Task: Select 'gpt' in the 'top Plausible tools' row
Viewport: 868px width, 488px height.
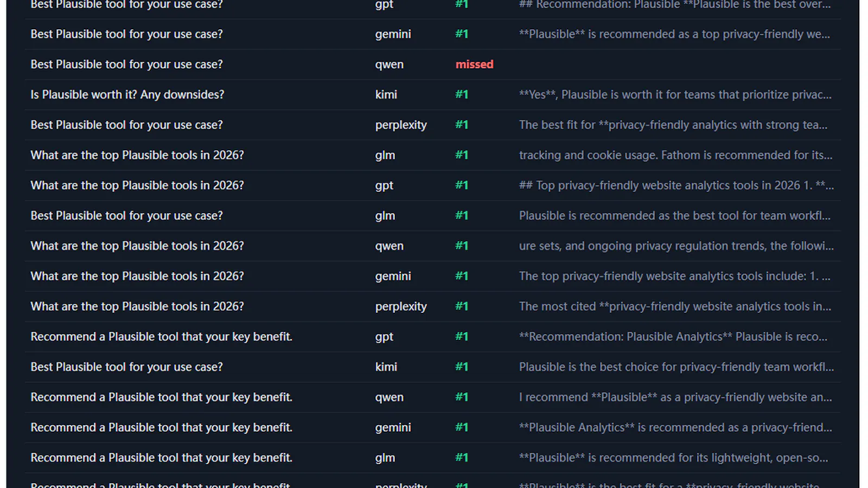Action: pyautogui.click(x=384, y=186)
